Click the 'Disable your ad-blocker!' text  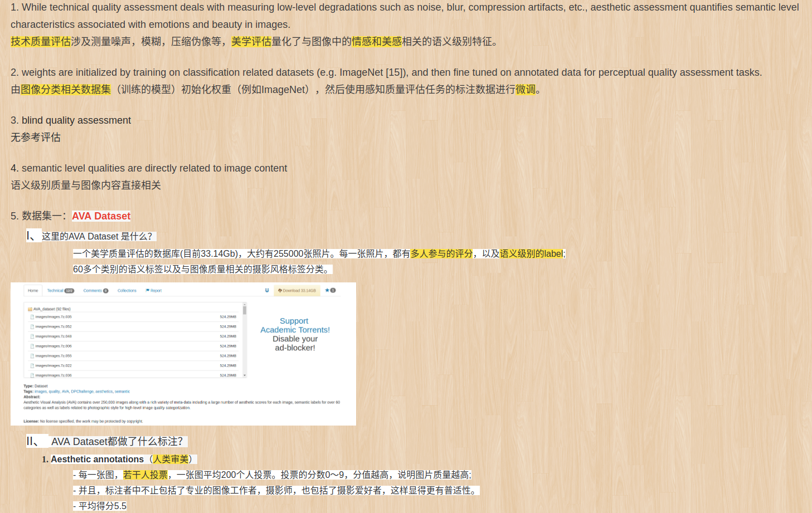(295, 343)
